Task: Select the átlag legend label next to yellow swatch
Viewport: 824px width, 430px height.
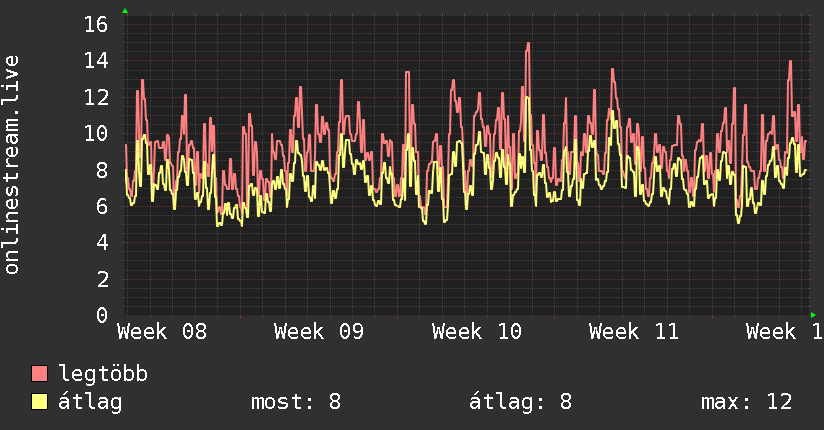Action: click(90, 402)
